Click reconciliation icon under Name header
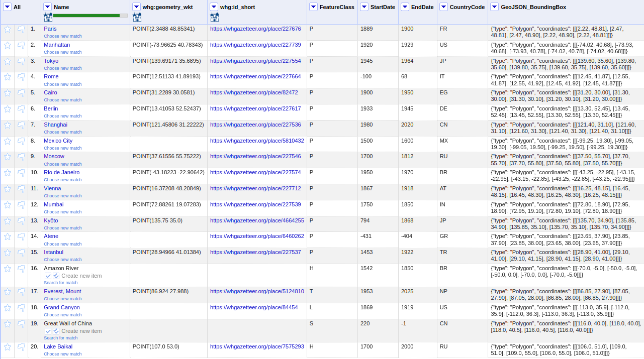Image resolution: width=644 pixels, height=359 pixels. 48,18
